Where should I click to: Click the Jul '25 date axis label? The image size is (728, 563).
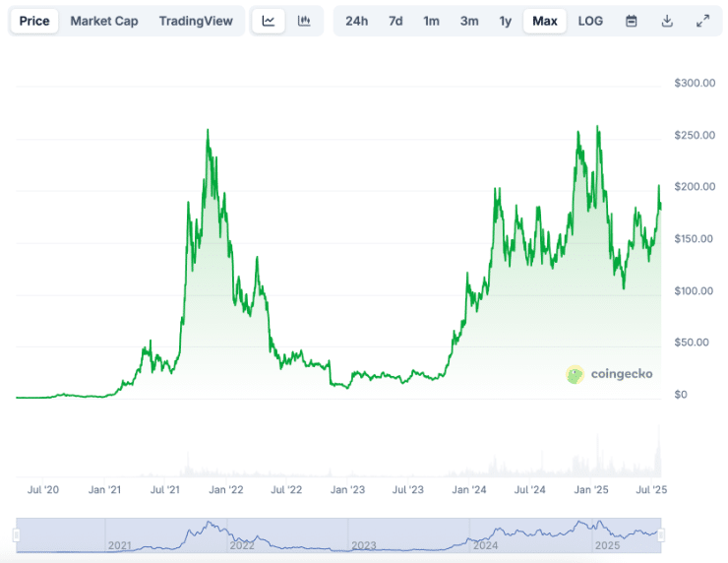pos(651,489)
